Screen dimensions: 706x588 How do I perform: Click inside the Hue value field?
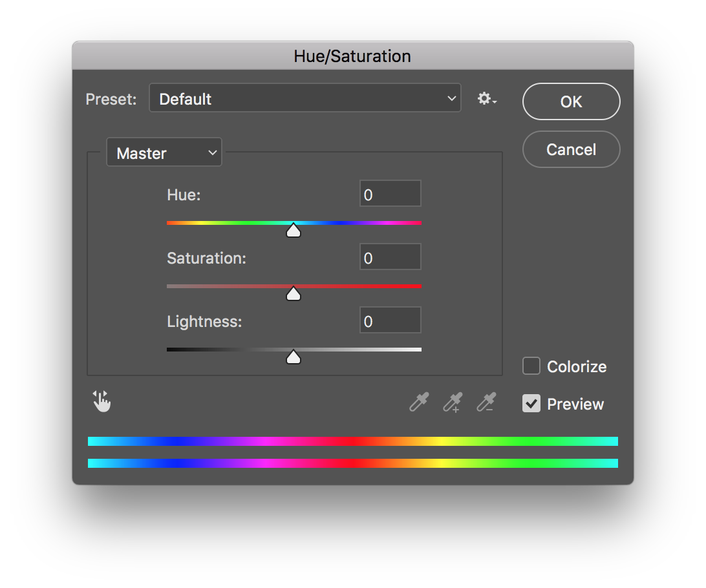point(390,193)
